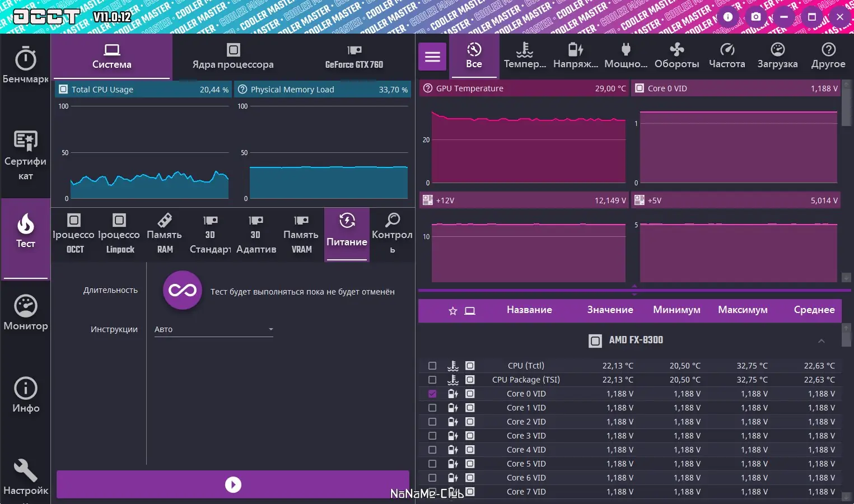Start the test with the play button
Screen dimensions: 854x504
(233, 484)
